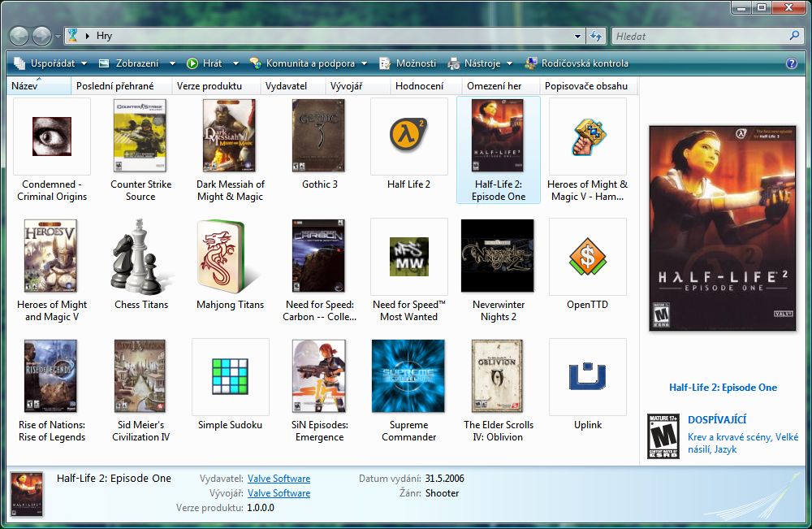Select Sid Meier's Civilization IV icon
The width and height of the screenshot is (812, 529).
coord(140,376)
